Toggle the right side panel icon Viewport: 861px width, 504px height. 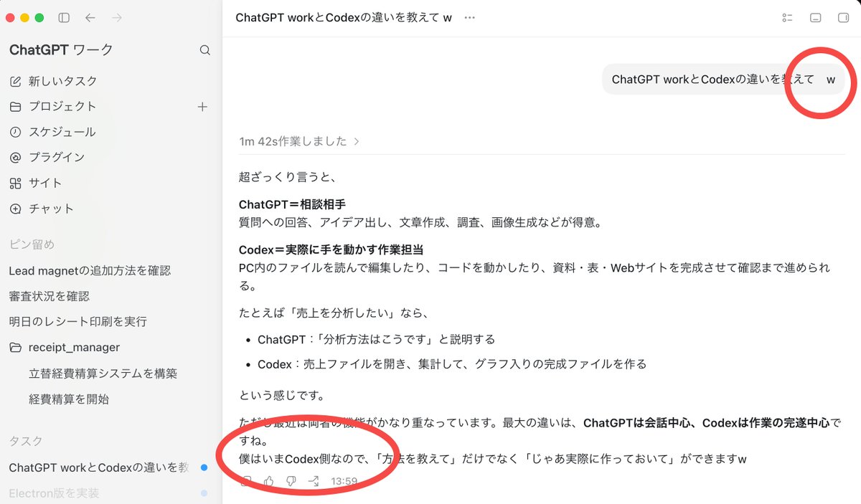(x=843, y=18)
